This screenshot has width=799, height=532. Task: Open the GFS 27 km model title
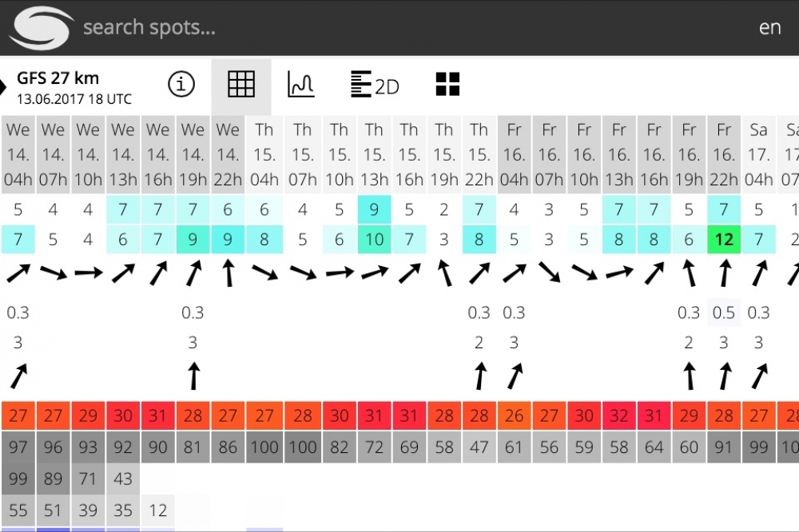coord(58,78)
